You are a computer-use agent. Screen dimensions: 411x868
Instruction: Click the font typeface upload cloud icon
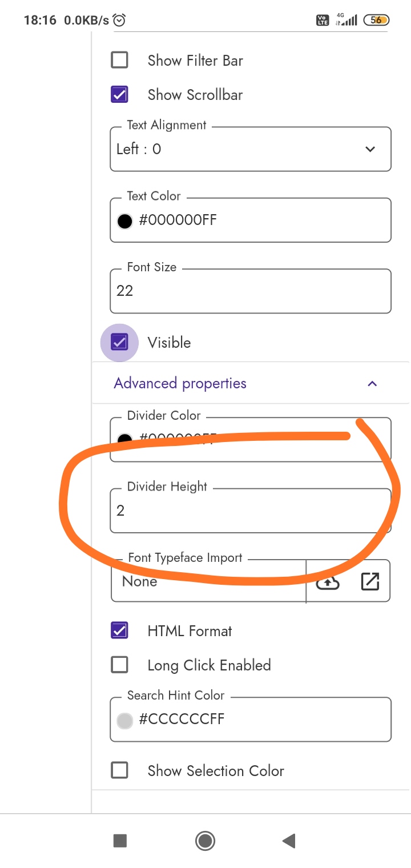tap(328, 582)
